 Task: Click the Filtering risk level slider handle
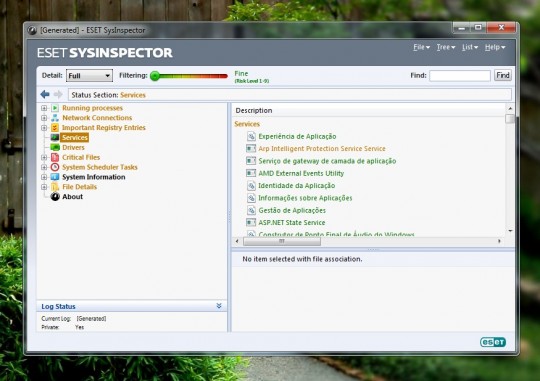point(155,76)
